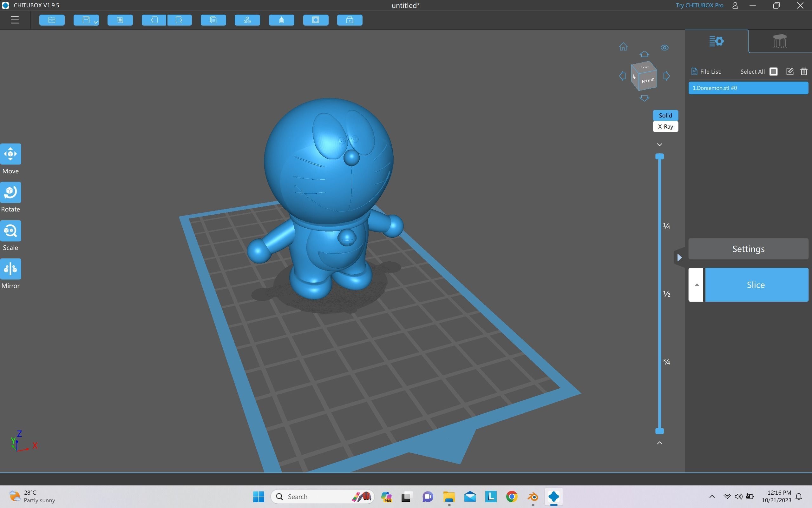
Task: Click the Copy model toolbar icon
Action: tap(213, 20)
